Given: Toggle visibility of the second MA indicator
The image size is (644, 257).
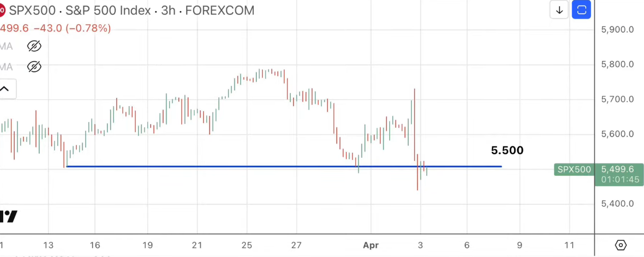Looking at the screenshot, I should [x=34, y=67].
